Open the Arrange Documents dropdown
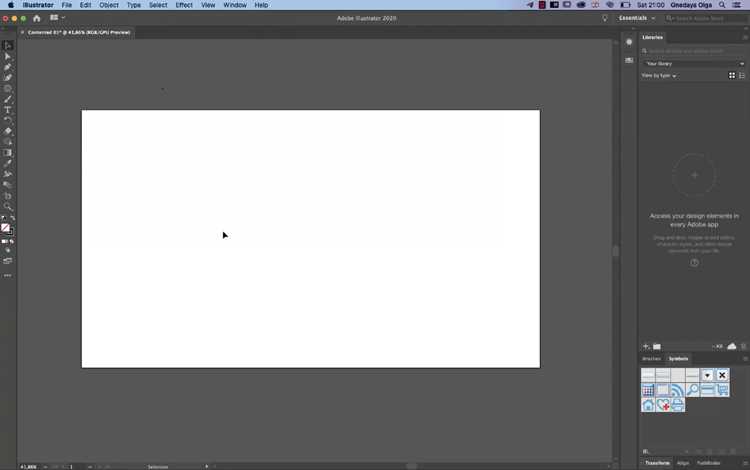750x470 pixels. (x=57, y=18)
